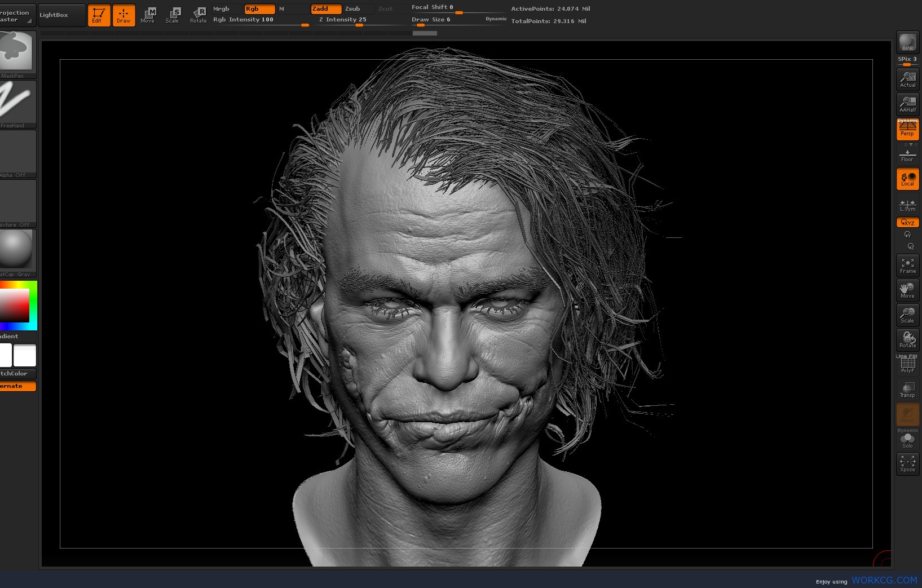The image size is (922, 588).
Task: Open Alpha Off selector
Action: coord(17,154)
